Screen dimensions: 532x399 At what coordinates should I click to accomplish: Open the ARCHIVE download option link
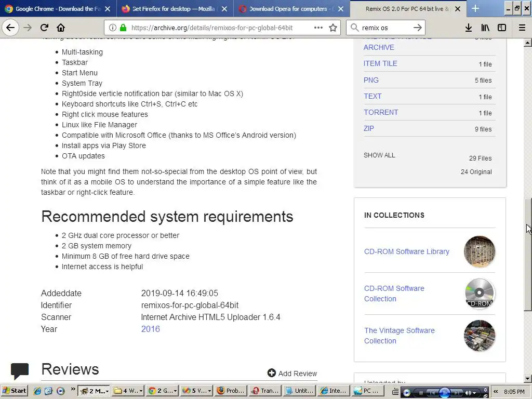pos(379,47)
